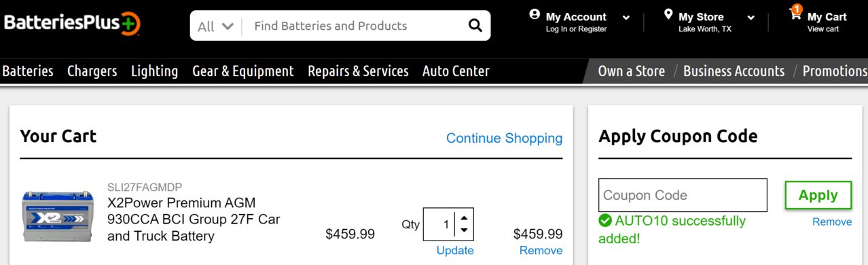
Task: Click the Continue Shopping link
Action: pos(504,138)
